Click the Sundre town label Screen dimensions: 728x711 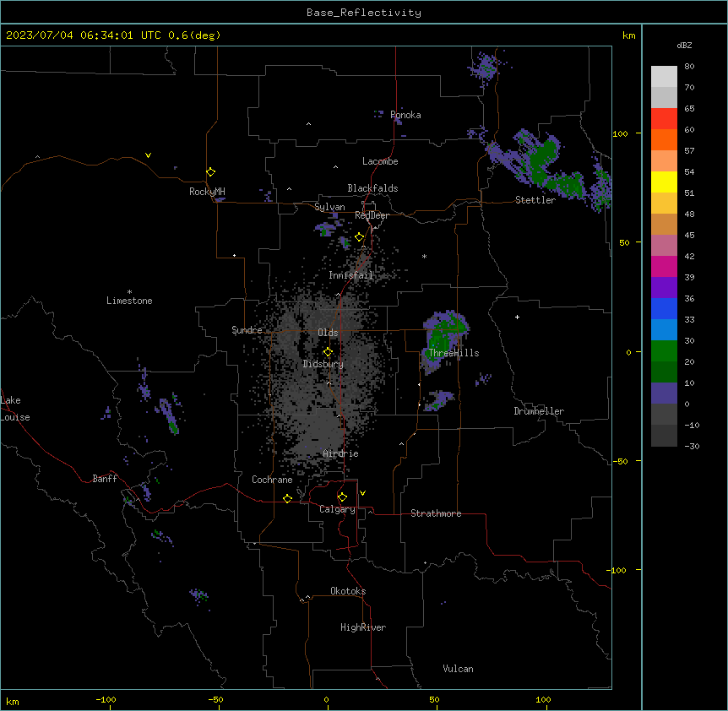247,330
